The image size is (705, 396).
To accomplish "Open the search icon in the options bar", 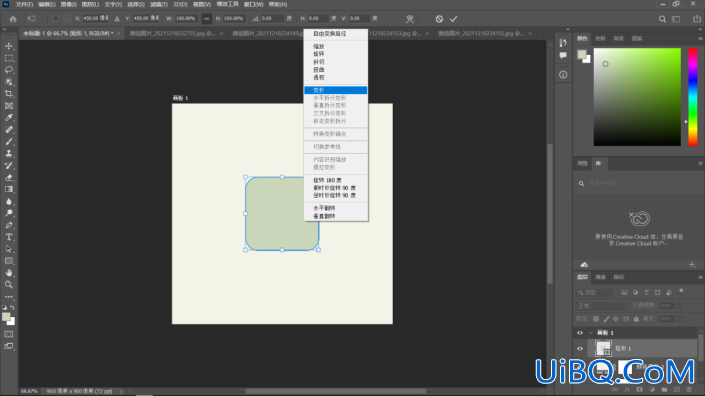I will point(662,19).
